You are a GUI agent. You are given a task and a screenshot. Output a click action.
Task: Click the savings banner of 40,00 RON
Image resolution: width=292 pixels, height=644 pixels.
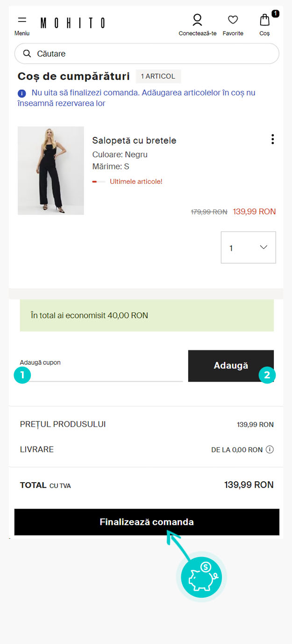tap(147, 316)
